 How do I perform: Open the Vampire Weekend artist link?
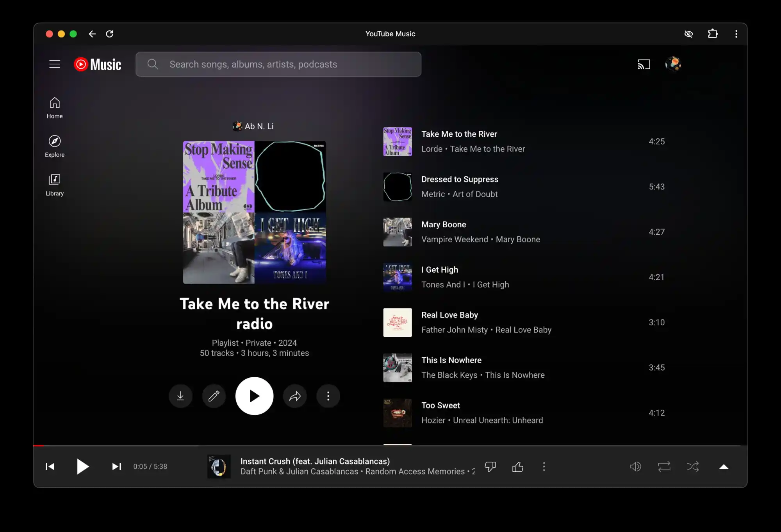coord(455,239)
